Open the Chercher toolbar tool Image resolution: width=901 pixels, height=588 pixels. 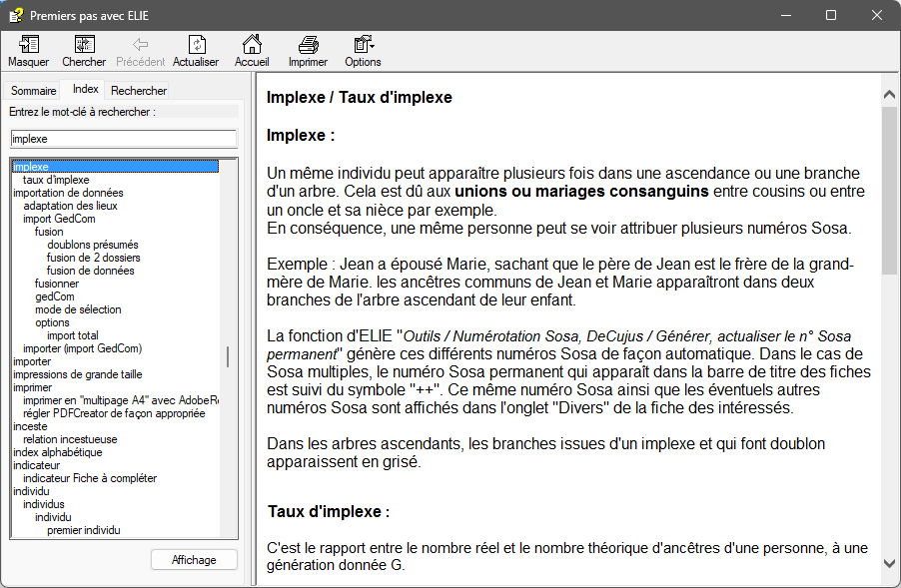(x=84, y=51)
